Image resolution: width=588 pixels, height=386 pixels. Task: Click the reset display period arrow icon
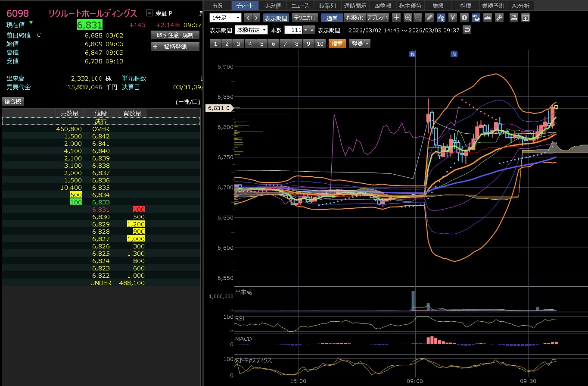coord(467,30)
